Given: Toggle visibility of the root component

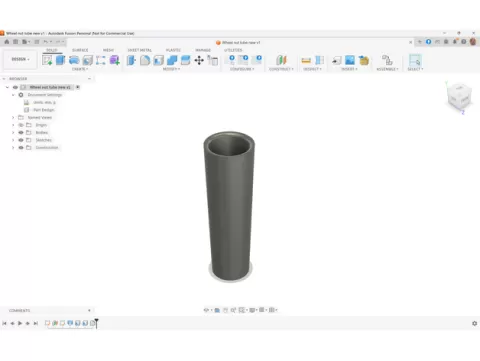Looking at the screenshot, I should click(15, 87).
